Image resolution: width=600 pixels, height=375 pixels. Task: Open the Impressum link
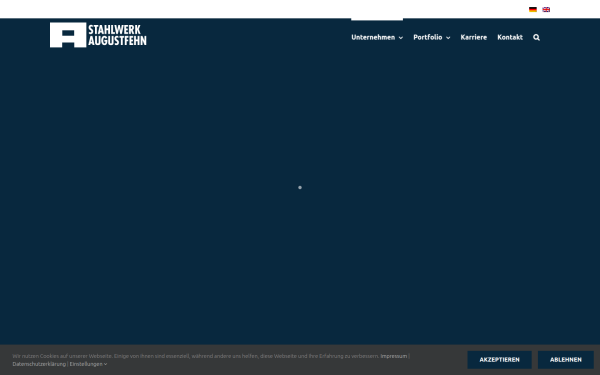coord(393,356)
